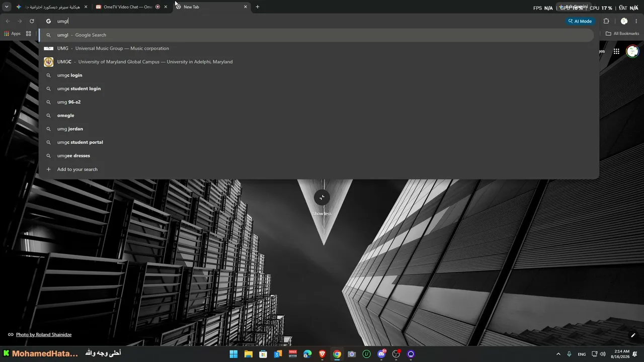Close the New Tab tab
Image resolution: width=644 pixels, height=362 pixels.
246,7
